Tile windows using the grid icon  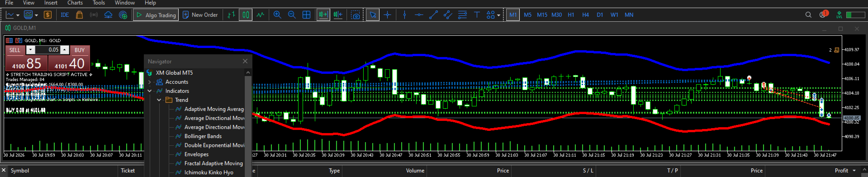[306, 15]
